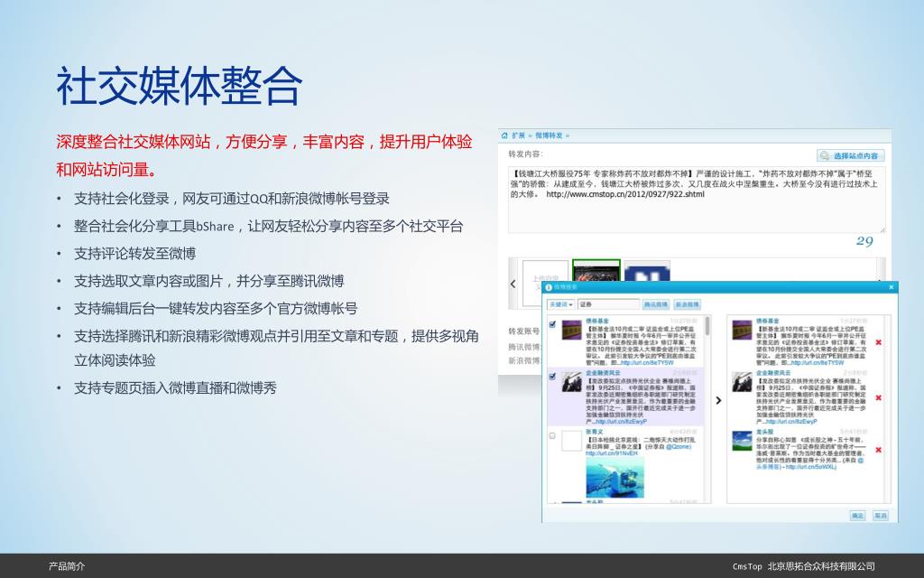Click the 债券基金 avatar in the left list
Screen dimensions: 924x578
coord(571,330)
